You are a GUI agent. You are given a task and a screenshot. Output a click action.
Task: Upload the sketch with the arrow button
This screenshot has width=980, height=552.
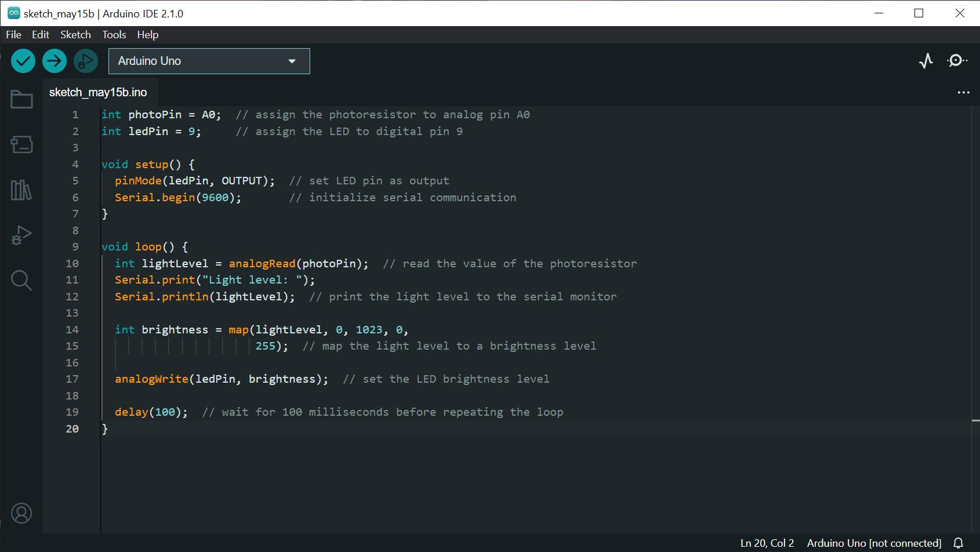click(55, 61)
